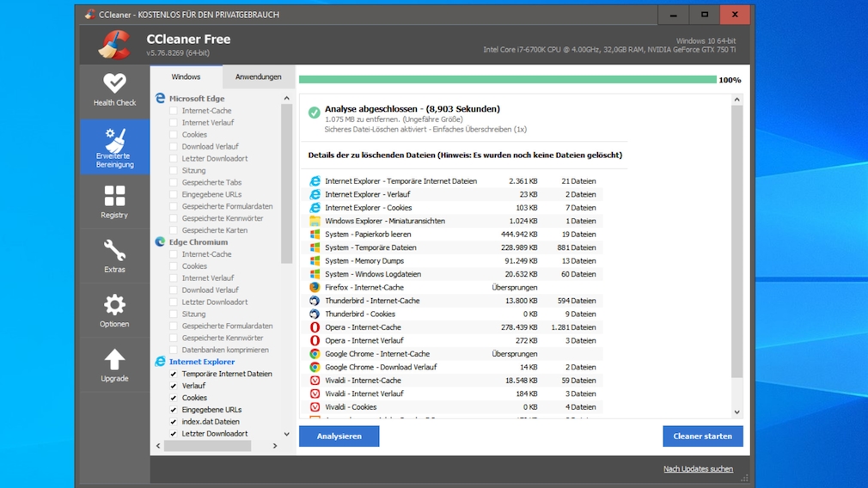Click Internet Explorer icon beside Temporäre Internet Dateien result
The height and width of the screenshot is (488, 868).
315,181
